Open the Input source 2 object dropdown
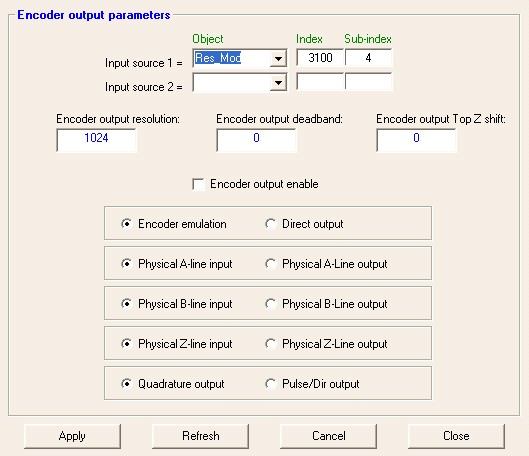 (278, 83)
